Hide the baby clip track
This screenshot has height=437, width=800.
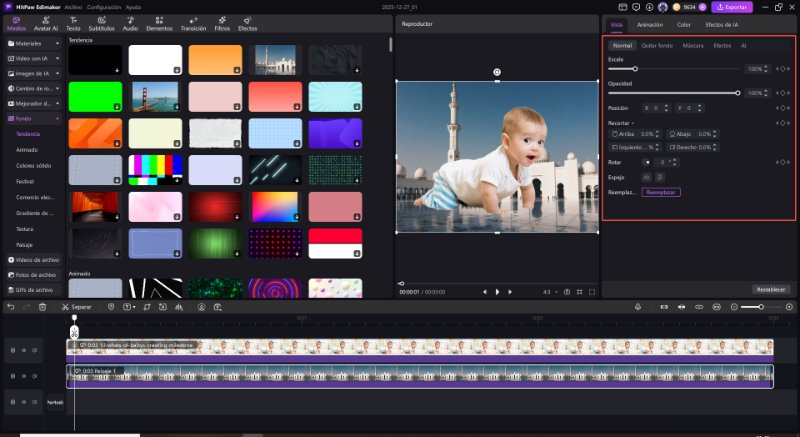[23, 350]
